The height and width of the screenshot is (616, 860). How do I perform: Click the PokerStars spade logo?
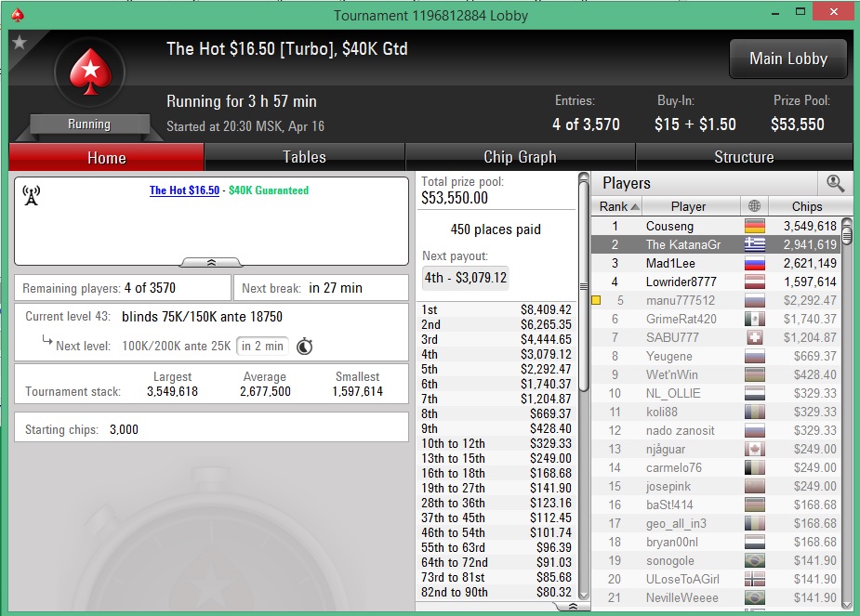[90, 72]
